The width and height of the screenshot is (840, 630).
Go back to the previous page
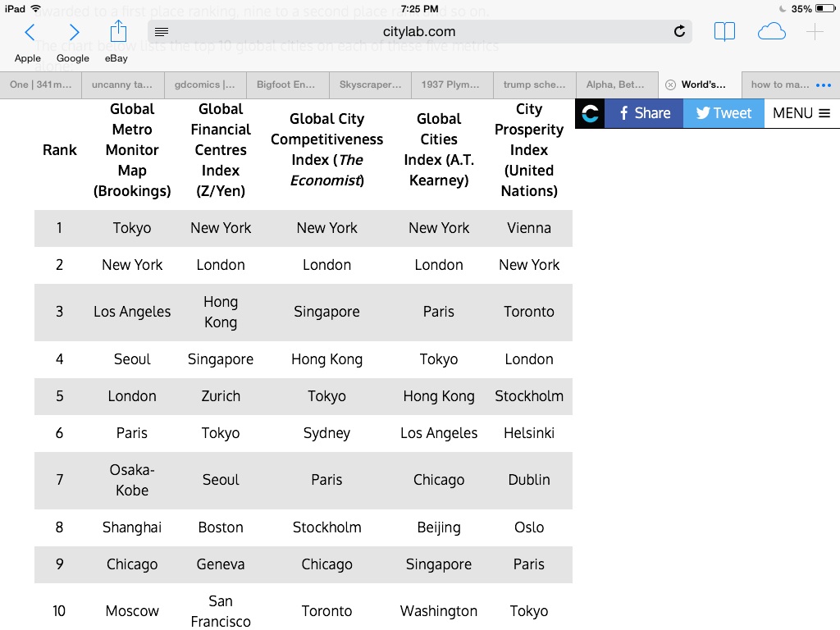(x=30, y=32)
